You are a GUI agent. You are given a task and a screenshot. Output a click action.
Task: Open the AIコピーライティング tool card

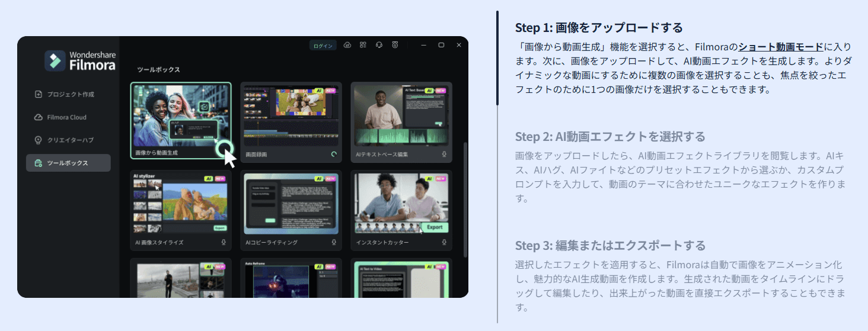pyautogui.click(x=291, y=210)
